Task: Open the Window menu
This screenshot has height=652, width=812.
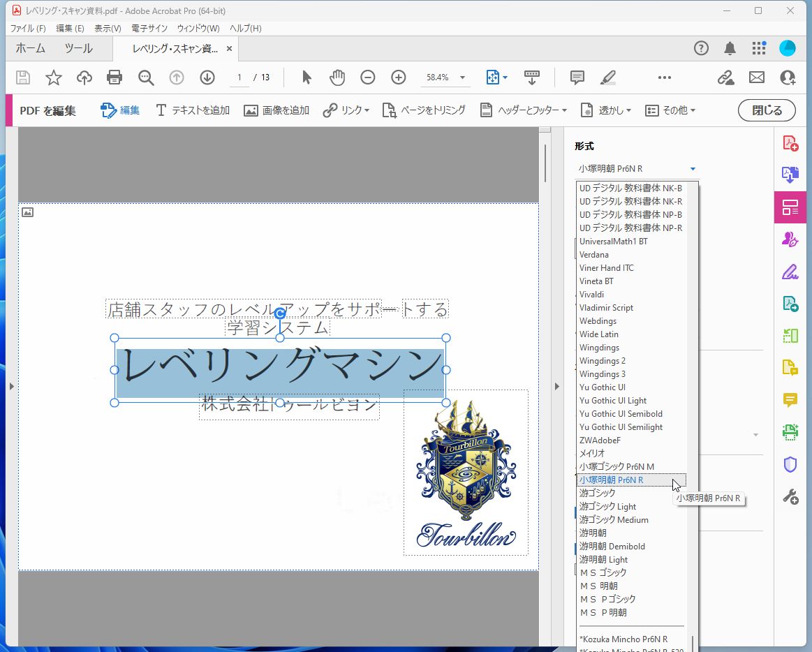Action: 198,29
